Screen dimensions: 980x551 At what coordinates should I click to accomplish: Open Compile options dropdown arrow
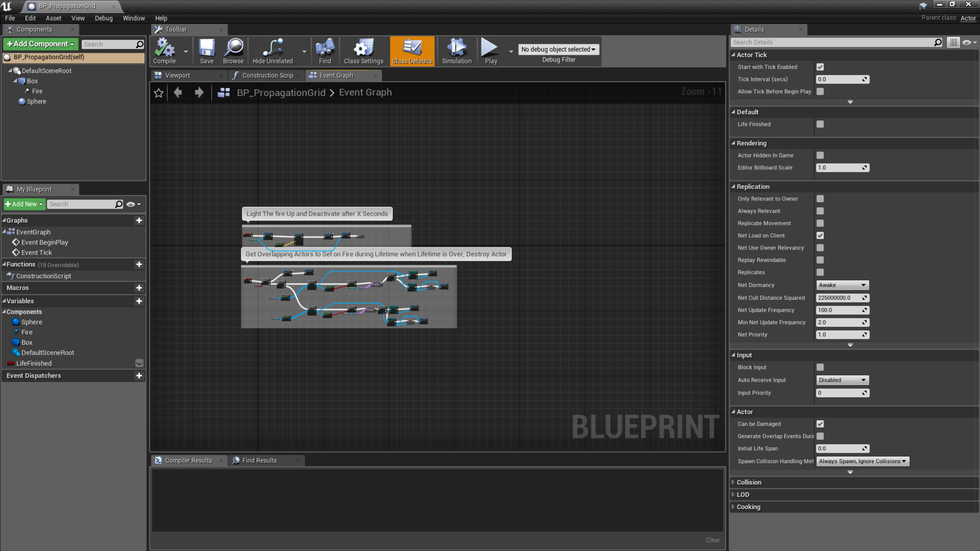pyautogui.click(x=186, y=51)
